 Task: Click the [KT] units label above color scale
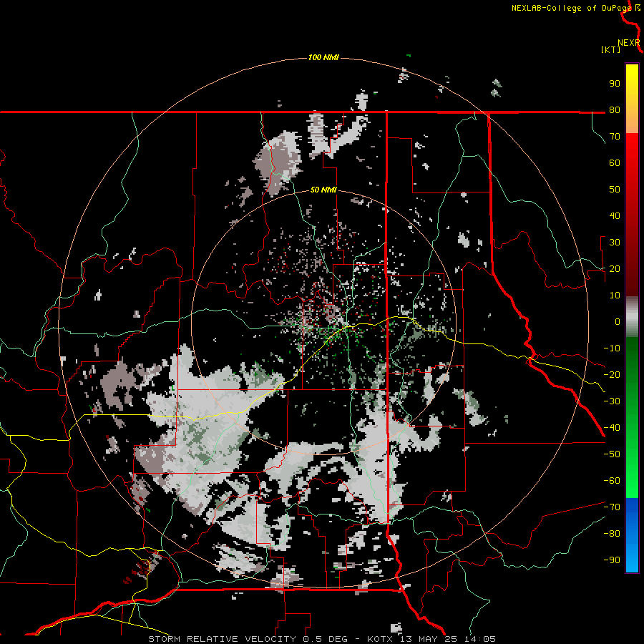click(610, 49)
